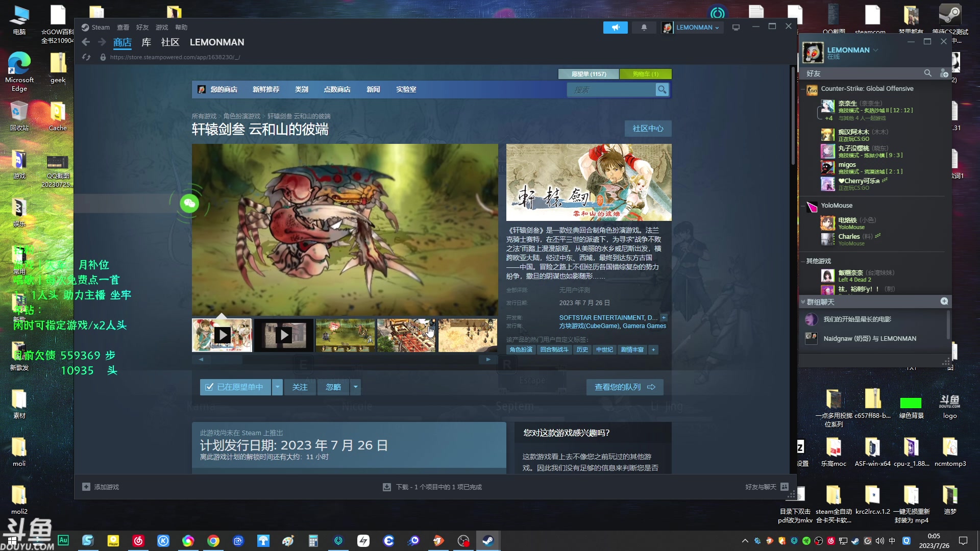Play the first trailer thumbnail
The height and width of the screenshot is (551, 980).
(x=222, y=335)
